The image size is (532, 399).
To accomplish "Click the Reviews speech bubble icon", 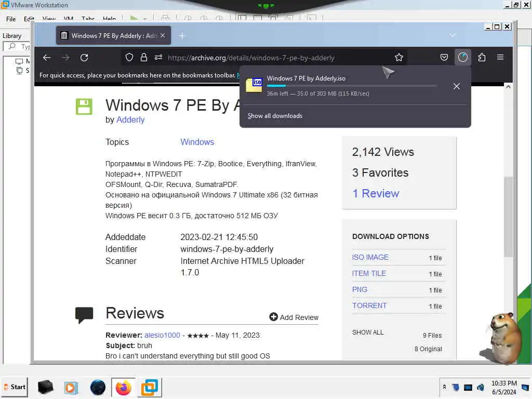I will pos(84,315).
